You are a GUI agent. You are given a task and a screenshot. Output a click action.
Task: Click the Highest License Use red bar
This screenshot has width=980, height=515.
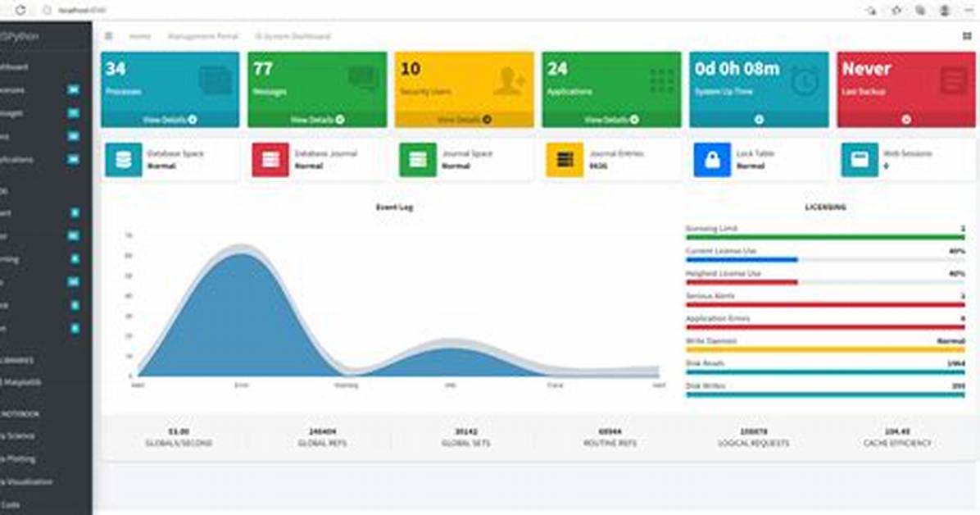click(x=742, y=282)
